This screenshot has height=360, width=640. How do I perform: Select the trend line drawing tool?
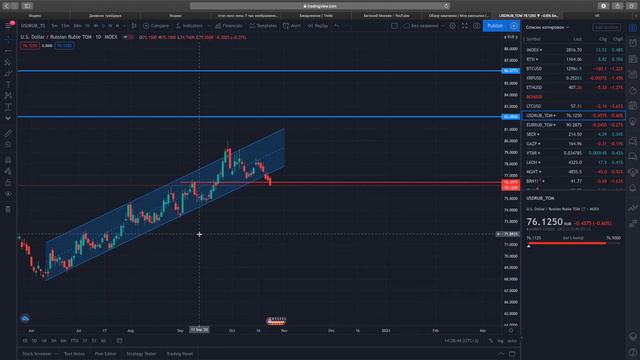8,51
